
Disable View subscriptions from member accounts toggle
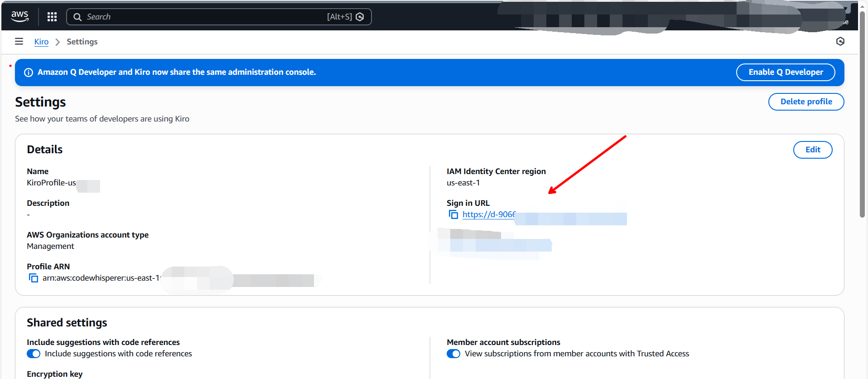pyautogui.click(x=453, y=354)
